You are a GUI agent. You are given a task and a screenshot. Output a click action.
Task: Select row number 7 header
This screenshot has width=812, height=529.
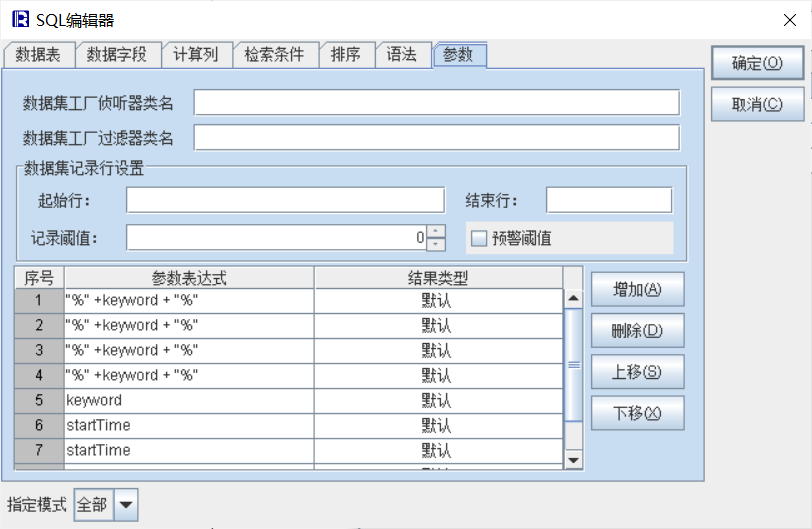[x=39, y=450]
